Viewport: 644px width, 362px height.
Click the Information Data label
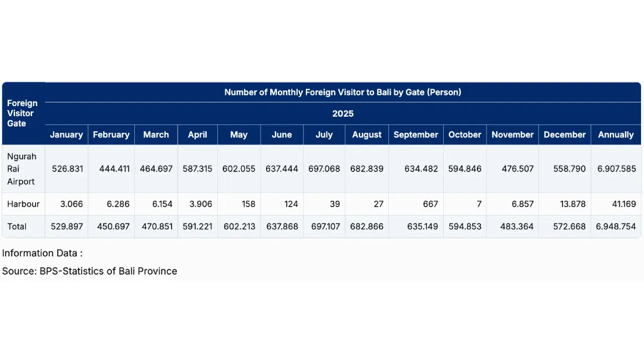pos(42,253)
